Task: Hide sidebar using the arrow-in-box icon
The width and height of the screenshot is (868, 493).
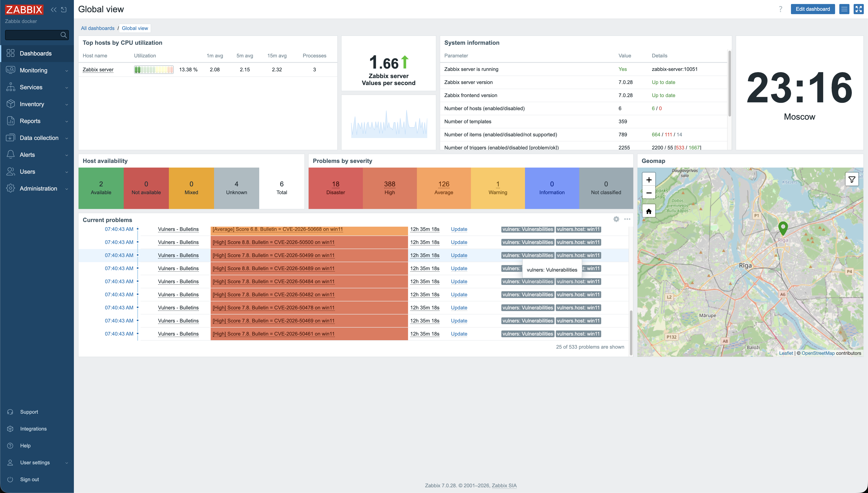Action: tap(64, 9)
